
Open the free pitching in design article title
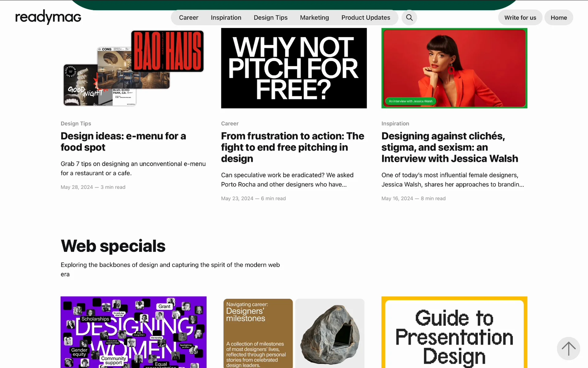tap(292, 147)
